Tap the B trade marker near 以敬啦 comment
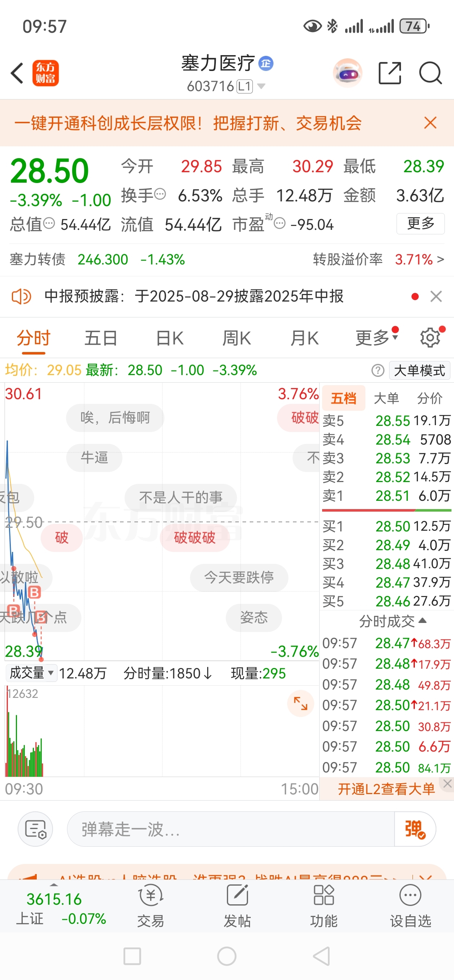454x980 pixels. pos(34,592)
